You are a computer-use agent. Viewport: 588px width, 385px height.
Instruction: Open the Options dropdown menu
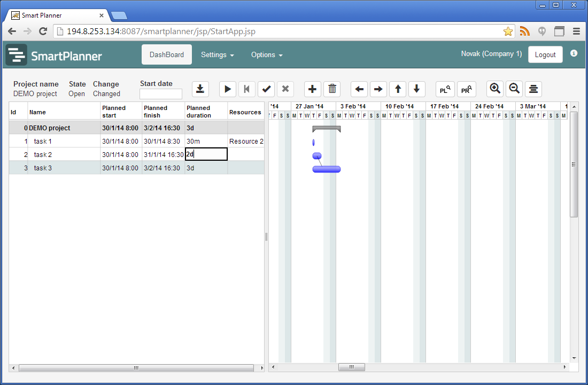pos(267,54)
